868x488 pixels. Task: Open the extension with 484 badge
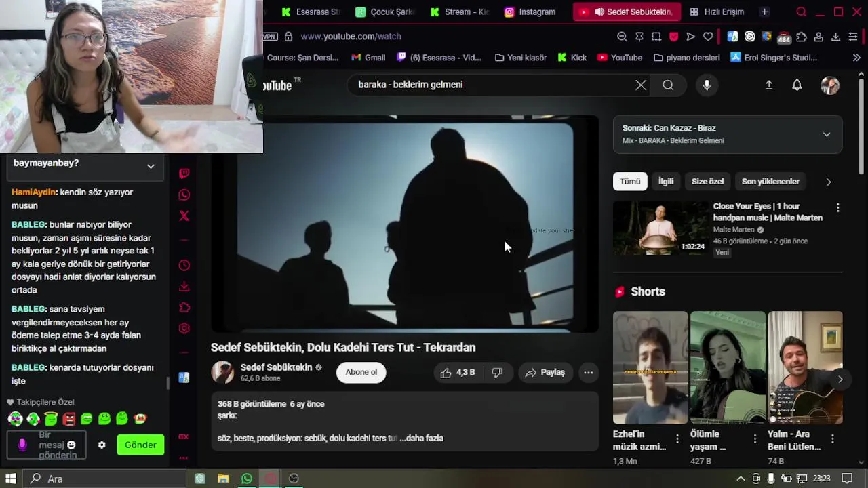pyautogui.click(x=784, y=37)
